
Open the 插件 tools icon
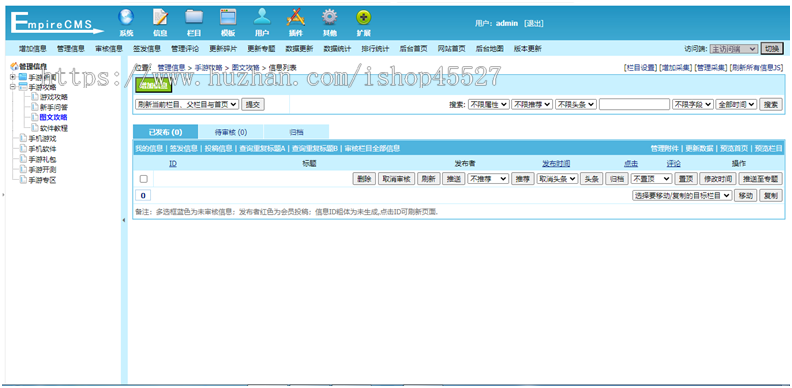tap(295, 18)
